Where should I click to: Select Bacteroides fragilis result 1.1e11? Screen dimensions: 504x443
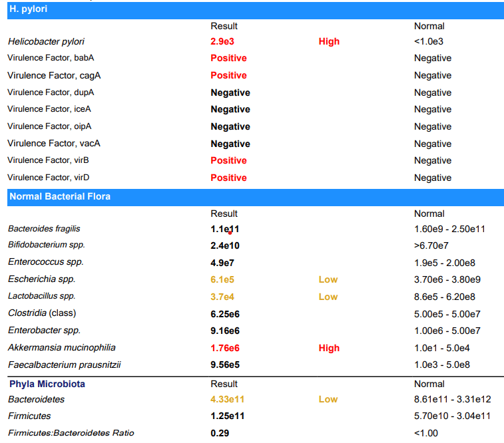(x=224, y=229)
